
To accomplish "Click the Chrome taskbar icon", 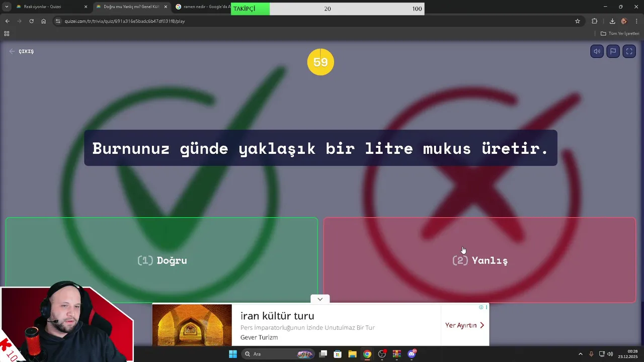I will pos(367,354).
